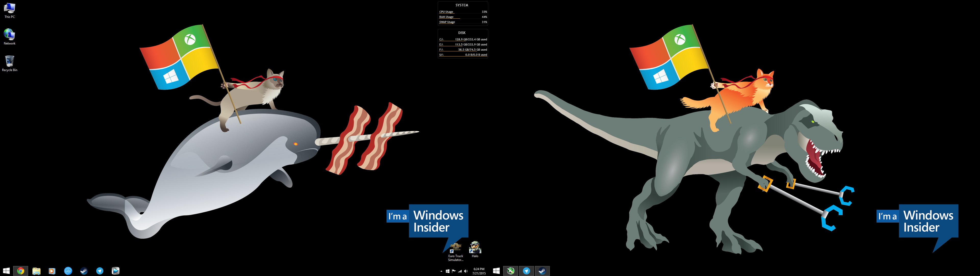Launch Euro Truck Simulator desktop shortcut
Screen dimensions: 980x276
click(x=455, y=252)
